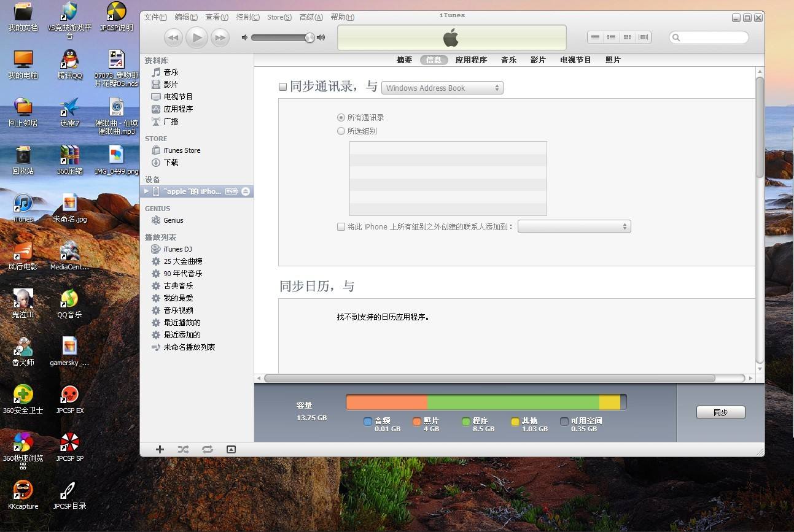Open the contact group destination dropdown

[574, 226]
